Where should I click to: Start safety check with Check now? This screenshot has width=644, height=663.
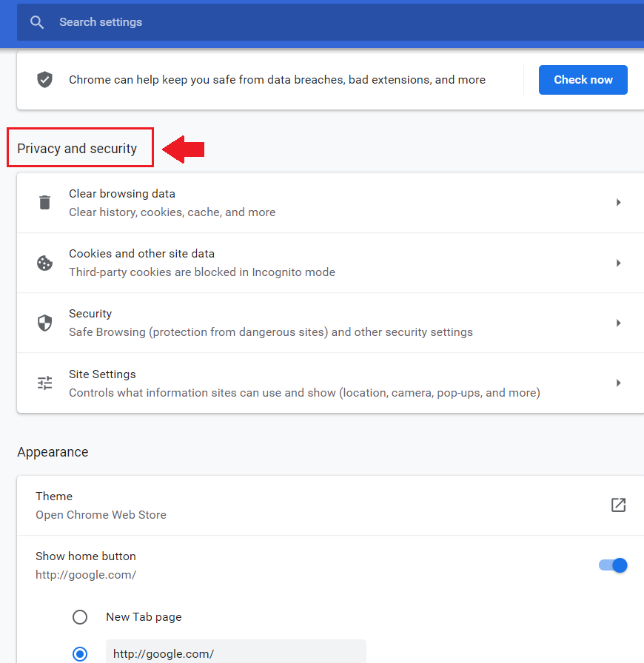583,79
